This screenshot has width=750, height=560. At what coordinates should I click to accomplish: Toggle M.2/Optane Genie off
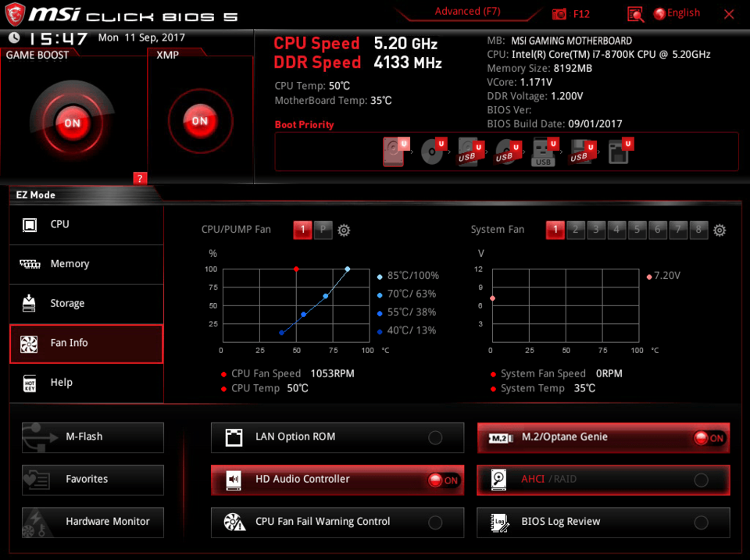tap(709, 438)
